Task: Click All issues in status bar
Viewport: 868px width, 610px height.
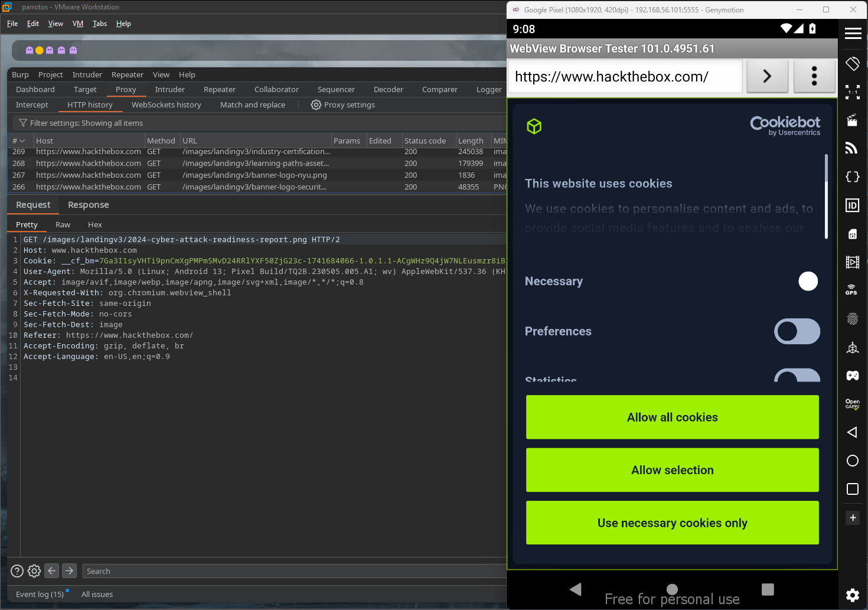Action: 97,594
